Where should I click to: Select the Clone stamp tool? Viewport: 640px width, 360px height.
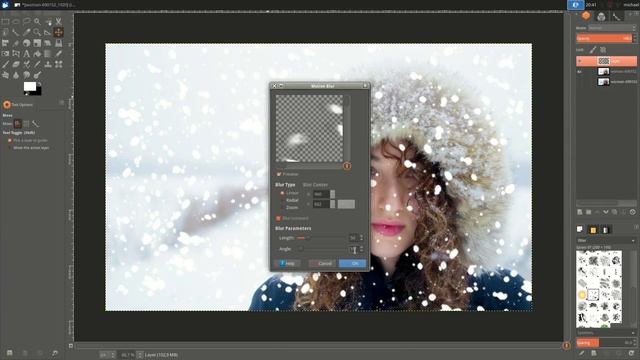[x=48, y=64]
